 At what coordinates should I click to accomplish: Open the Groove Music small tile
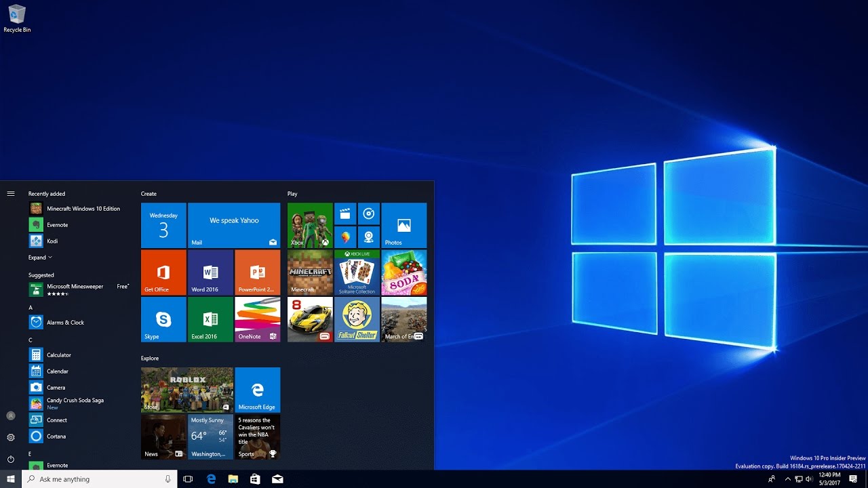click(x=368, y=213)
